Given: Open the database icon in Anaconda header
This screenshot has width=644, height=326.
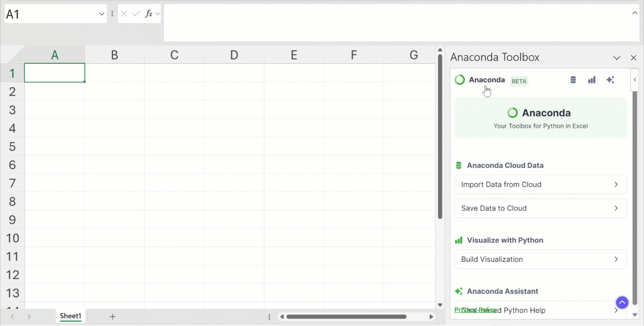Looking at the screenshot, I should pyautogui.click(x=573, y=80).
